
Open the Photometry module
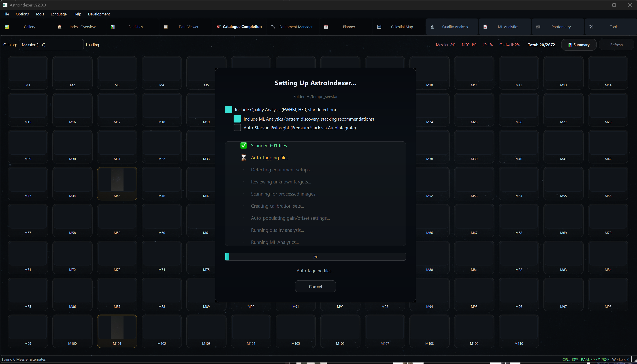click(x=561, y=27)
